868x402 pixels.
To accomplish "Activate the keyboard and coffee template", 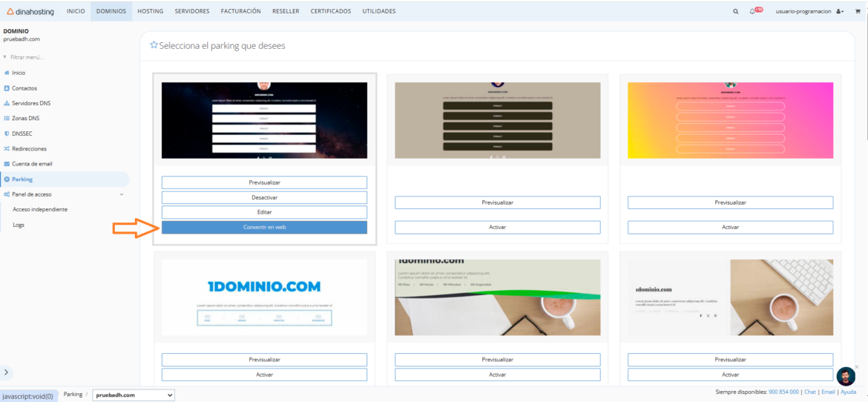I will 730,375.
